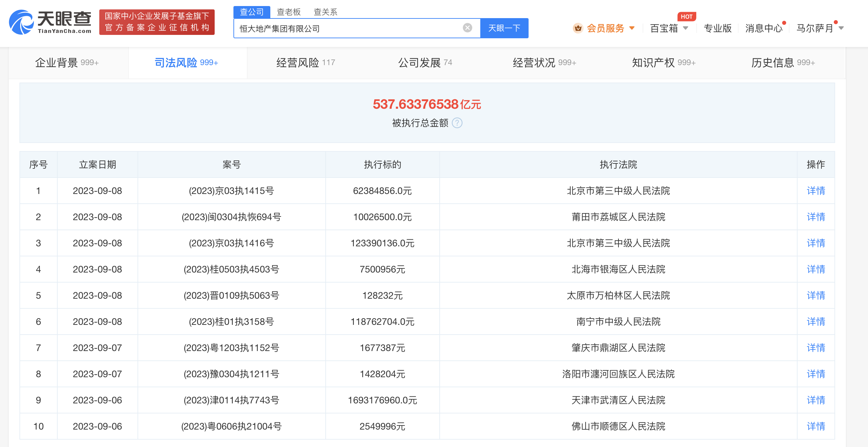
Task: Click the 序号 column header
Action: click(39, 164)
